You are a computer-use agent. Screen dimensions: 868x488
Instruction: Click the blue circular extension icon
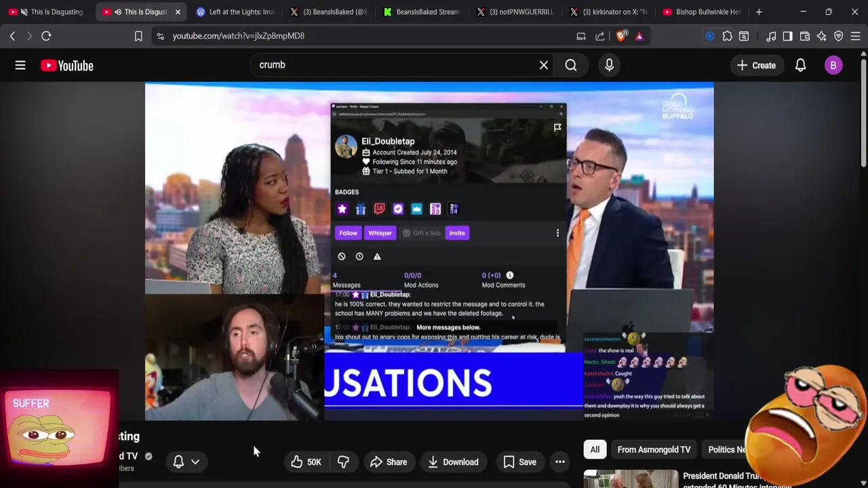pos(710,36)
